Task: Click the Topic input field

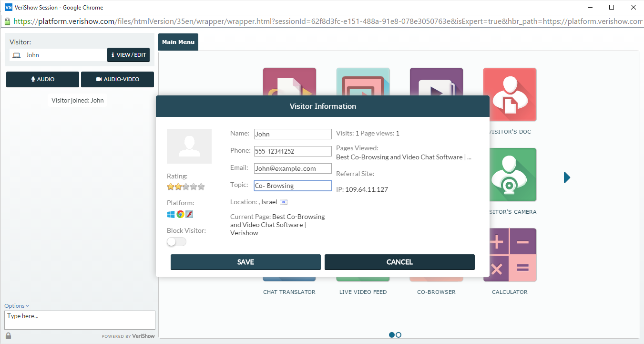Action: (x=293, y=186)
